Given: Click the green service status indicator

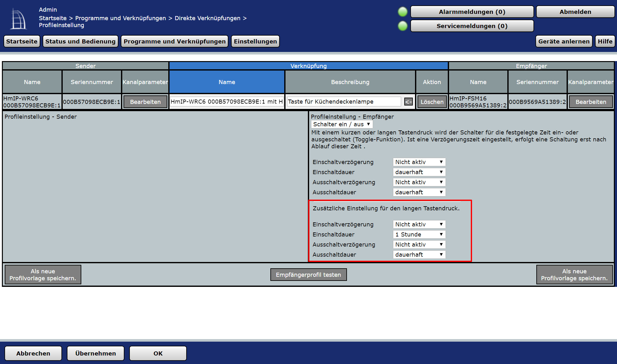Looking at the screenshot, I should [402, 26].
